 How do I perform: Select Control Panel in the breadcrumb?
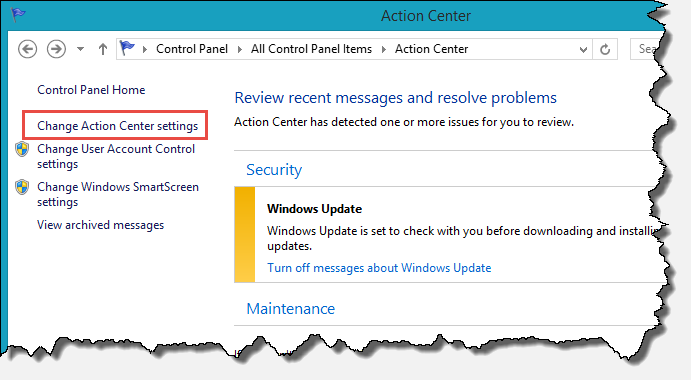[192, 49]
